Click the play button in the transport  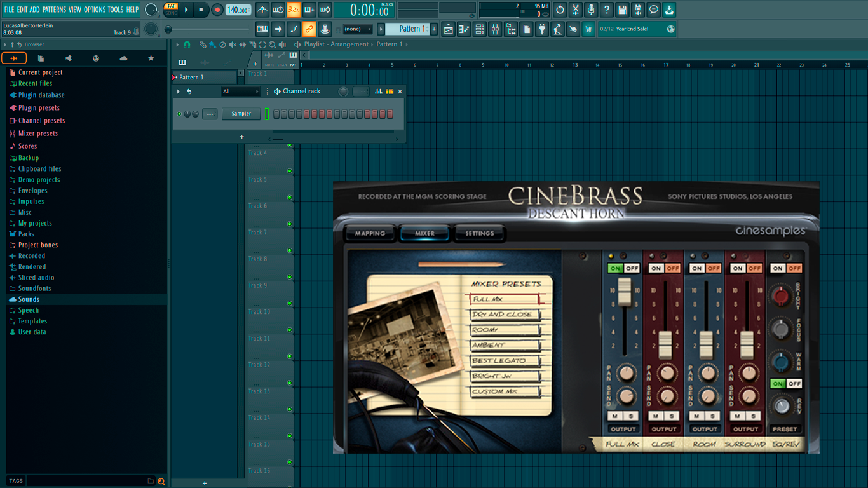(x=186, y=10)
